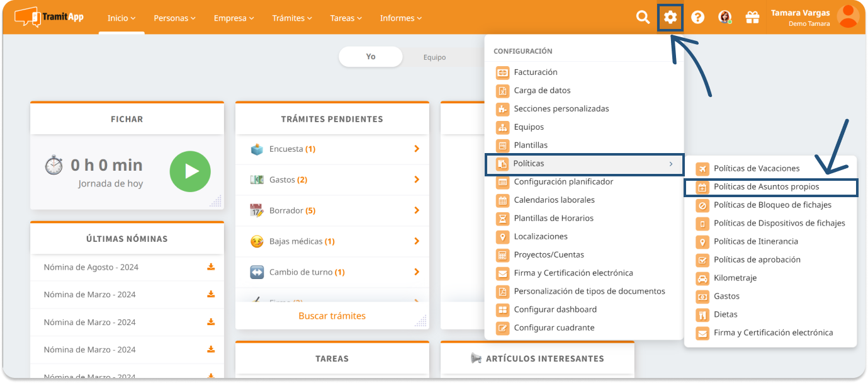This screenshot has width=868, height=383.
Task: Open the help question mark icon
Action: click(697, 18)
